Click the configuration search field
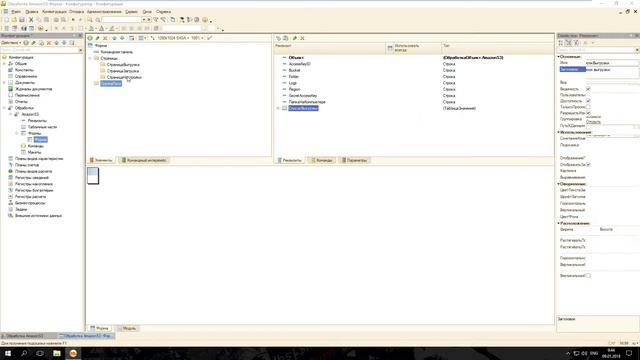 pos(39,50)
